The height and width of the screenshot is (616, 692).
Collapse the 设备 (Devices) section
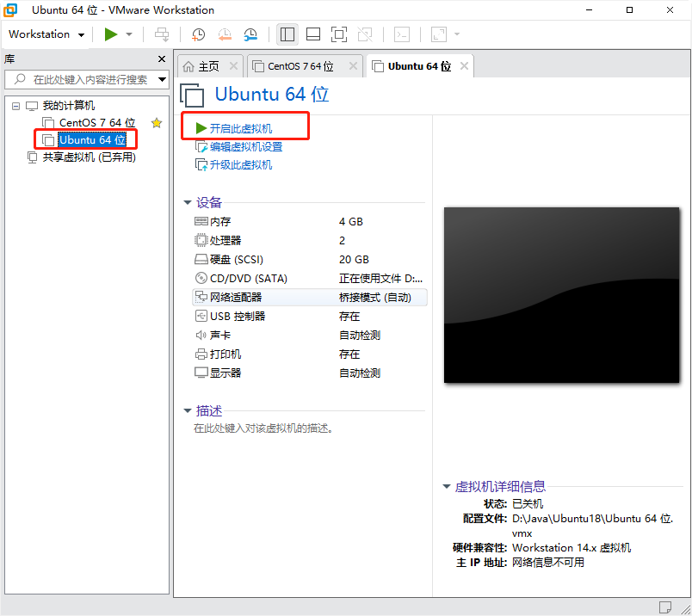tap(188, 202)
